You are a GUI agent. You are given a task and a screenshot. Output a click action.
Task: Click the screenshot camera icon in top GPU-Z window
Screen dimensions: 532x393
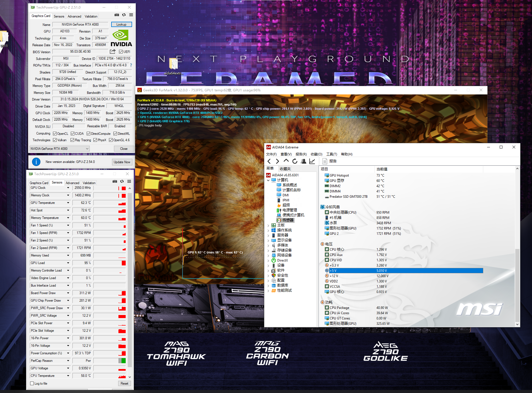[117, 15]
